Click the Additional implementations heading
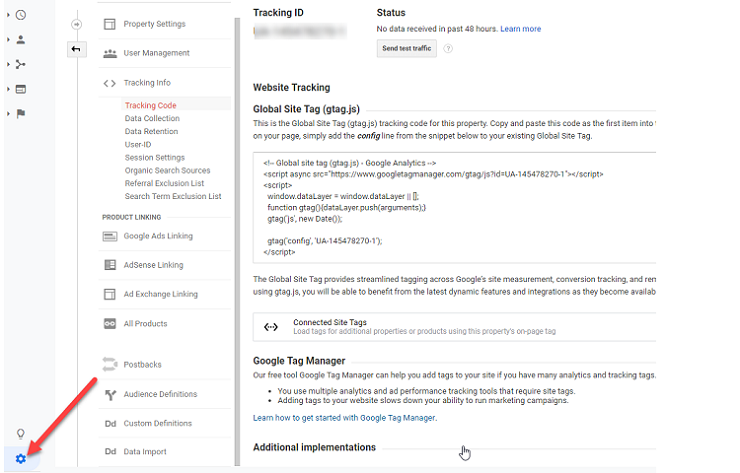740x473 pixels. click(314, 448)
